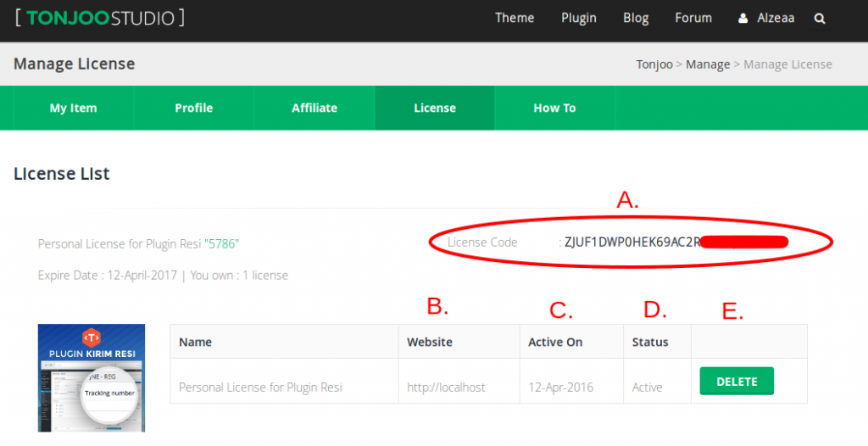Click the Manage breadcrumb link

(708, 64)
